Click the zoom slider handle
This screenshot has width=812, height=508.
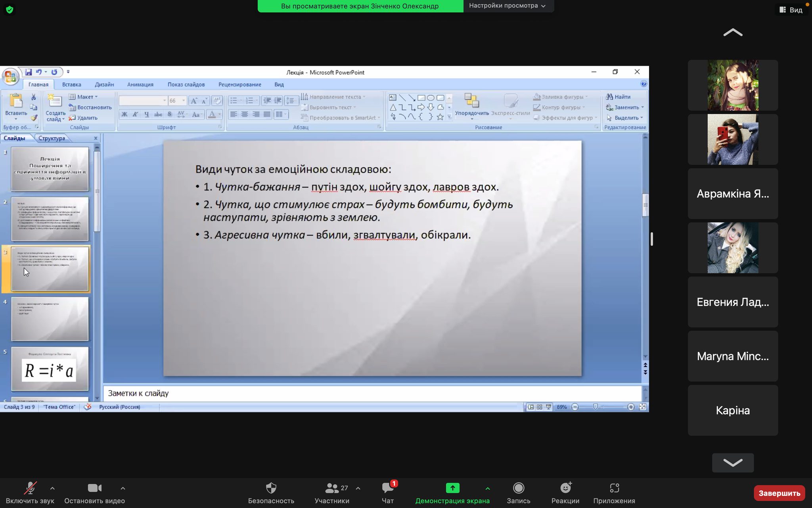pyautogui.click(x=596, y=407)
